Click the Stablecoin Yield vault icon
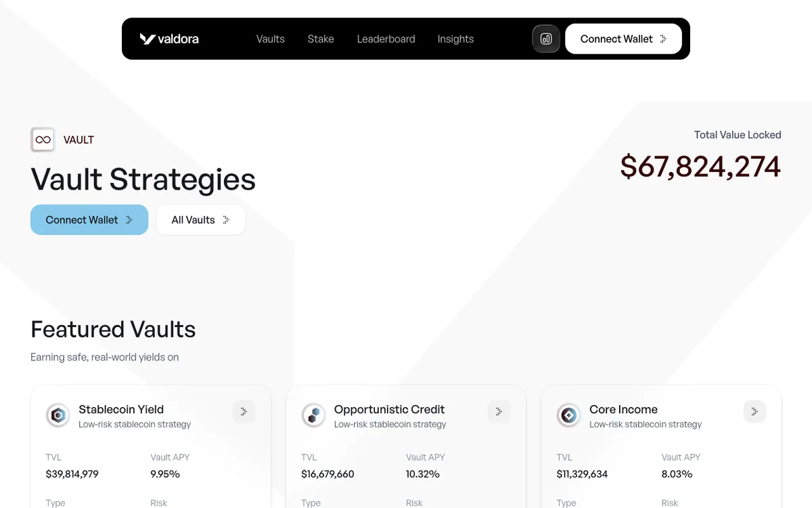812x508 pixels. pos(58,415)
